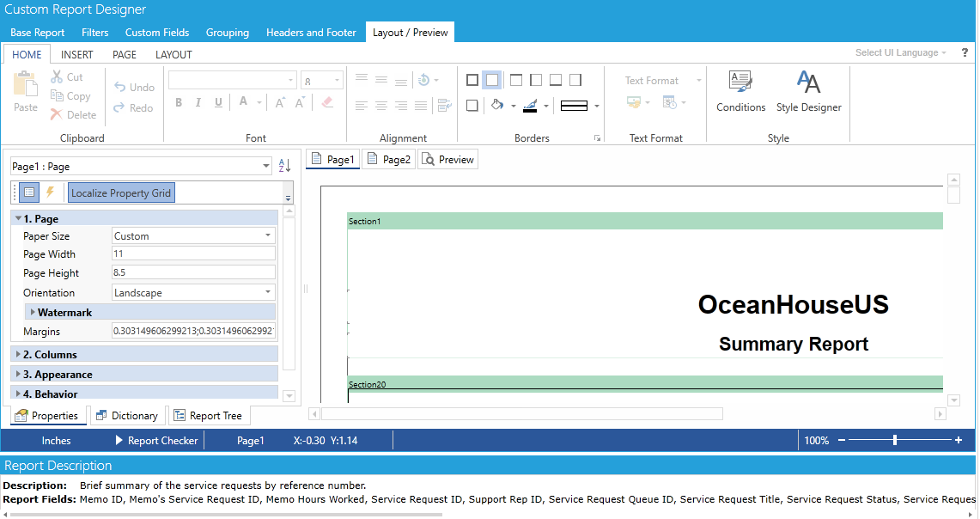Open the Grouping tab
Image resolution: width=980 pixels, height=519 pixels.
click(x=228, y=33)
